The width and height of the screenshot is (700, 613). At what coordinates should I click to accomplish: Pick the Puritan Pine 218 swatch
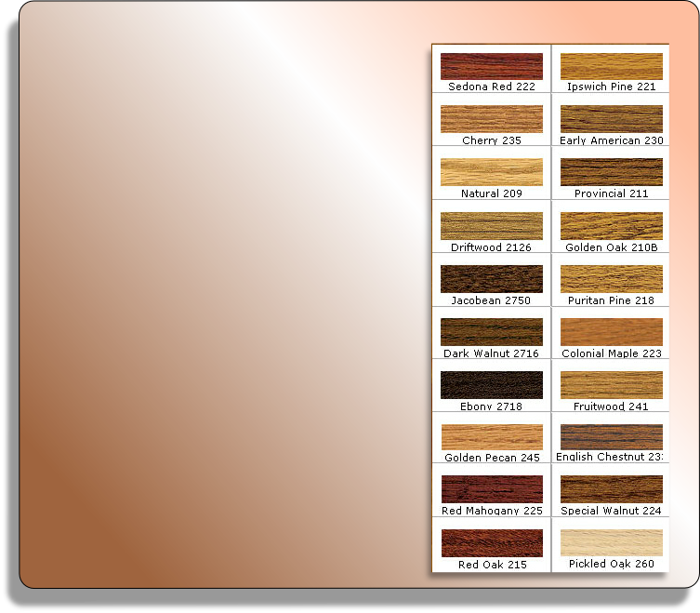[612, 279]
